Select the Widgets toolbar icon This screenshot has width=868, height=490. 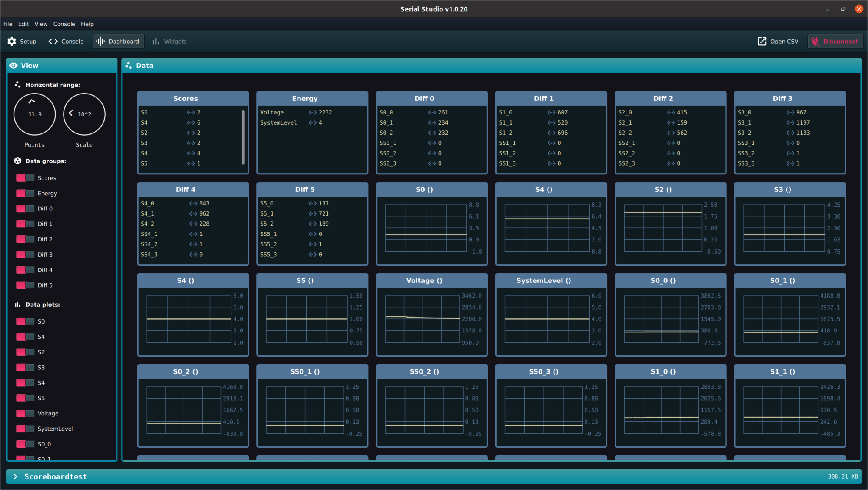(x=156, y=41)
